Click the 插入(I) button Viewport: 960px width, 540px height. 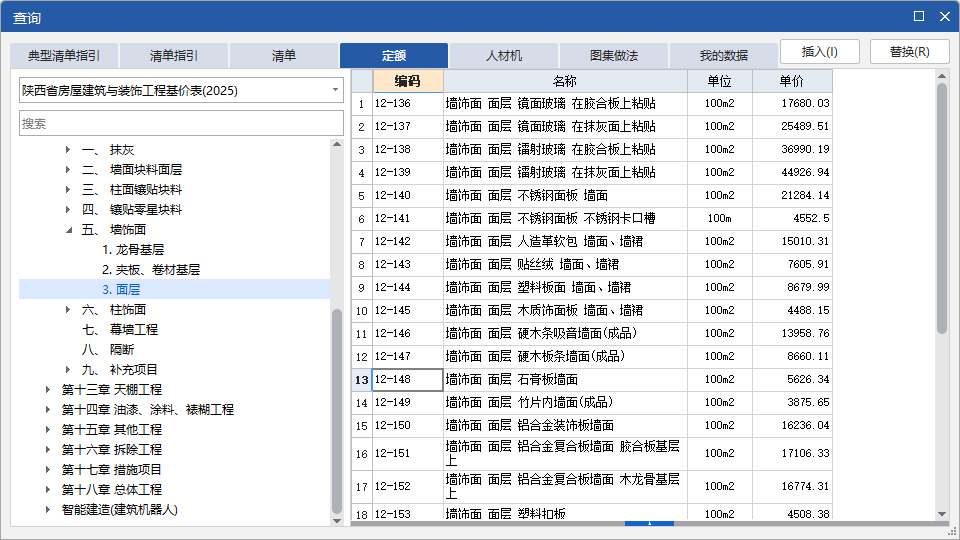pos(820,52)
